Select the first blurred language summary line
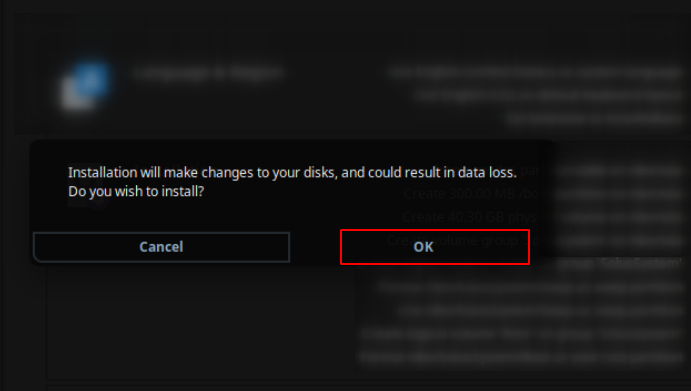691x391 pixels. coord(535,72)
